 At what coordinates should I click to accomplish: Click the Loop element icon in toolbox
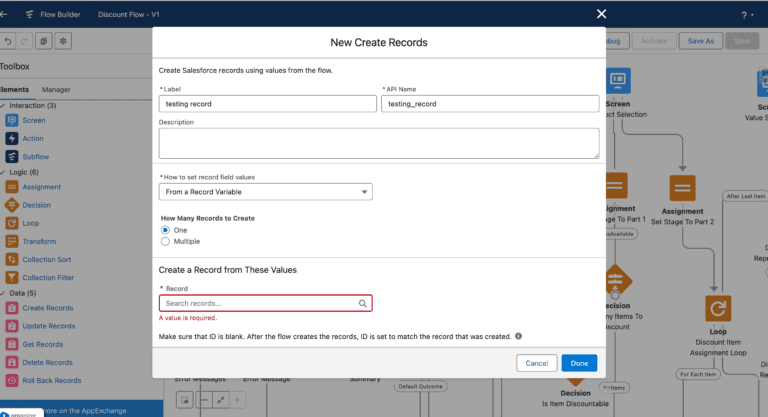(12, 223)
